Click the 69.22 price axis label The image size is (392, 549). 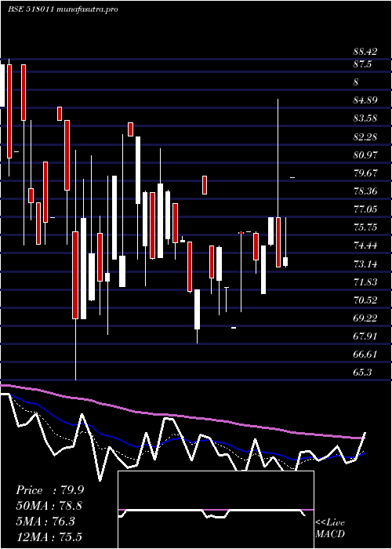coord(365,318)
